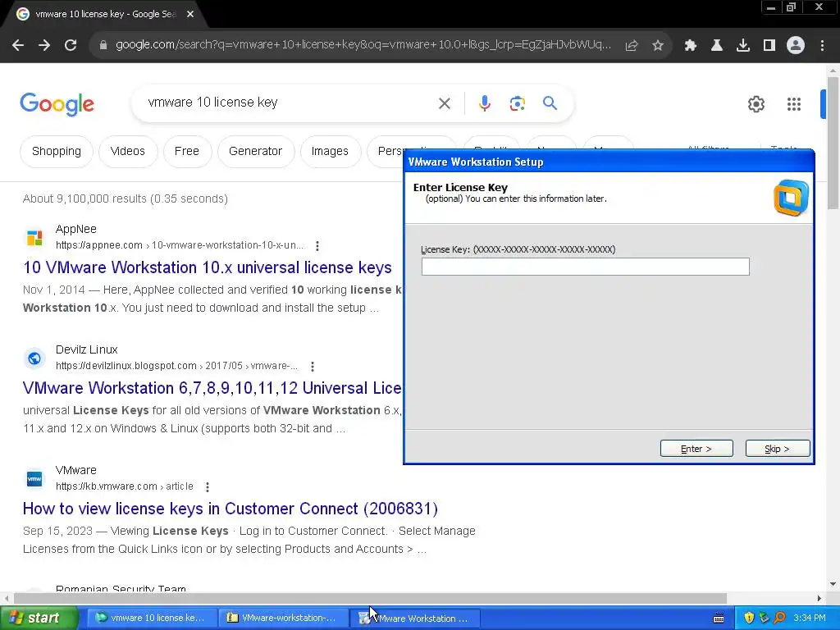Click the orange magnifier tray icon
The image size is (840, 630).
coord(779,619)
